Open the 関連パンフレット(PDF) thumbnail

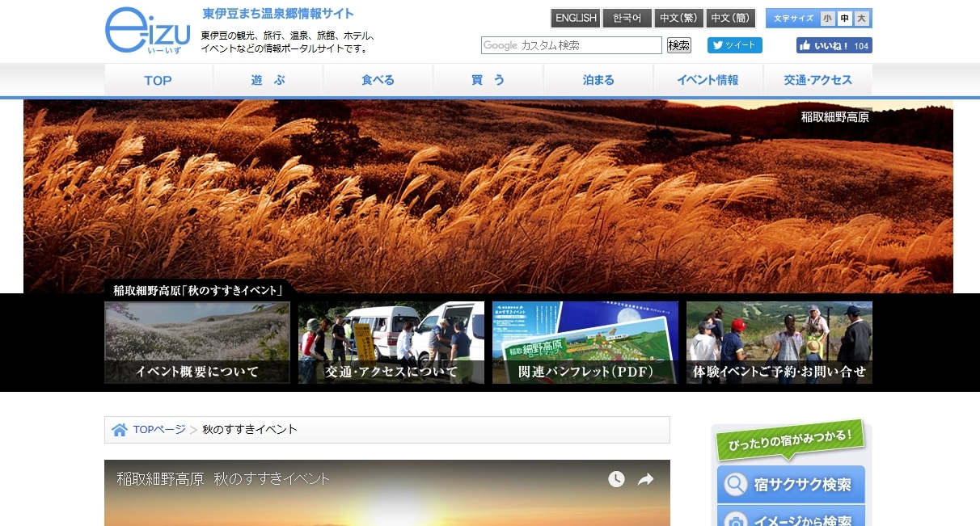coord(585,343)
